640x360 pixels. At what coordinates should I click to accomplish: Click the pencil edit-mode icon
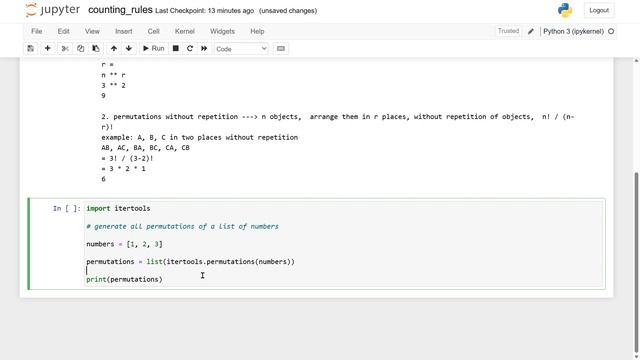click(531, 31)
